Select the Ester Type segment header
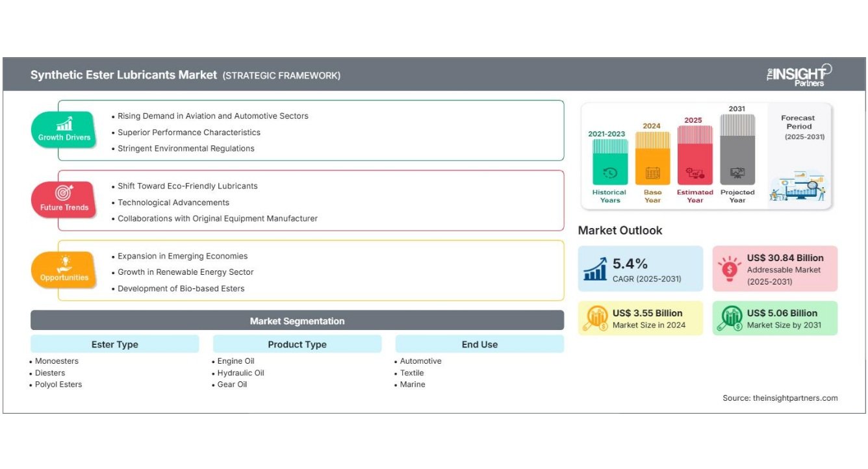 point(115,344)
